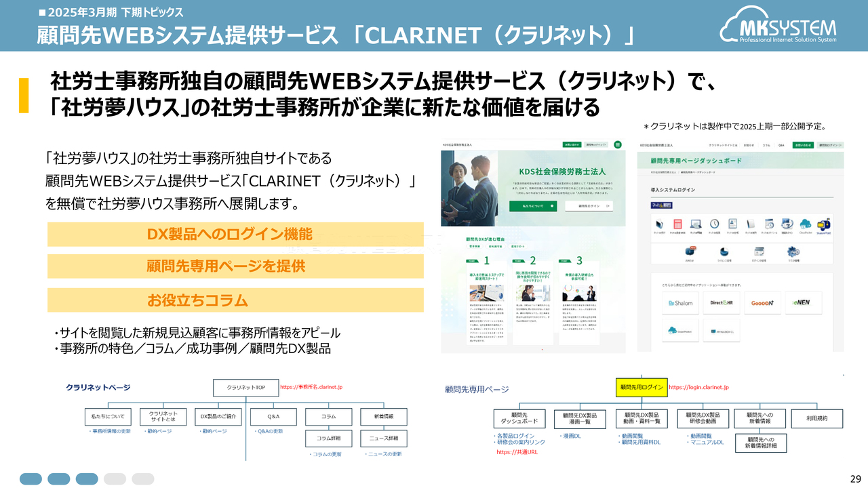
Task: Click the ネットde顧問 logo badge
Action: coord(661,204)
